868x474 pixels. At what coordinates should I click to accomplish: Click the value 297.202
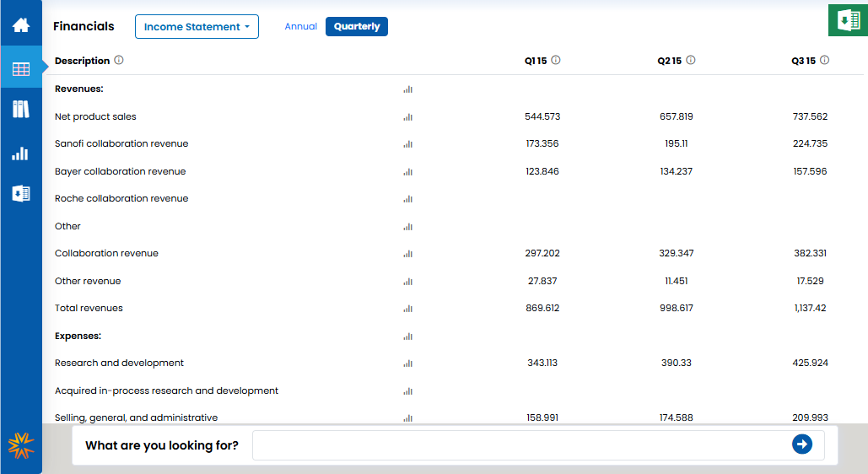pos(542,253)
